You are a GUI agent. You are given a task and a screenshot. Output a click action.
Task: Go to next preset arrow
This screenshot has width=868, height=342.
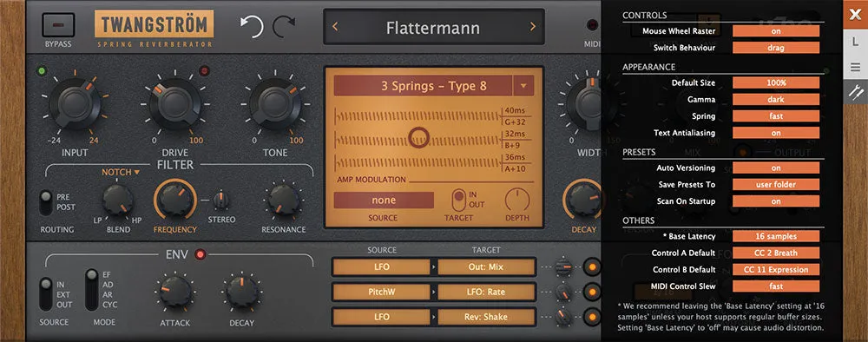tap(533, 27)
